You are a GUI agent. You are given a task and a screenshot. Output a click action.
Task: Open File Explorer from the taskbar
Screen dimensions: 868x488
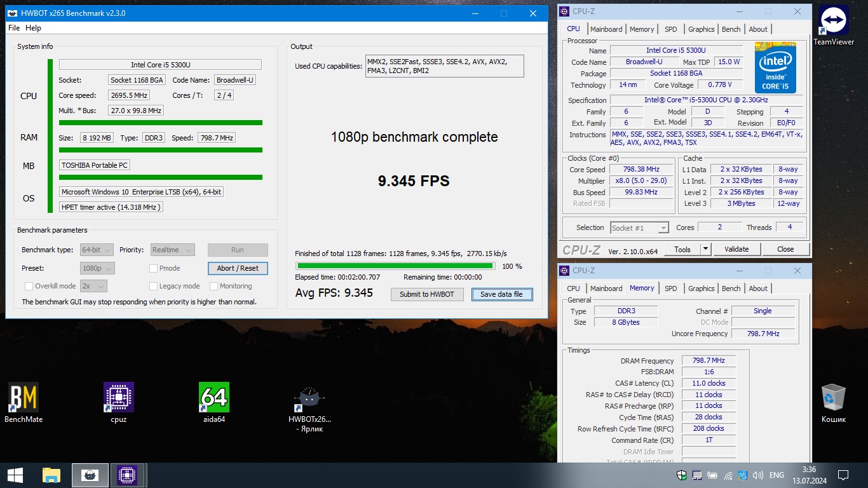tap(51, 475)
